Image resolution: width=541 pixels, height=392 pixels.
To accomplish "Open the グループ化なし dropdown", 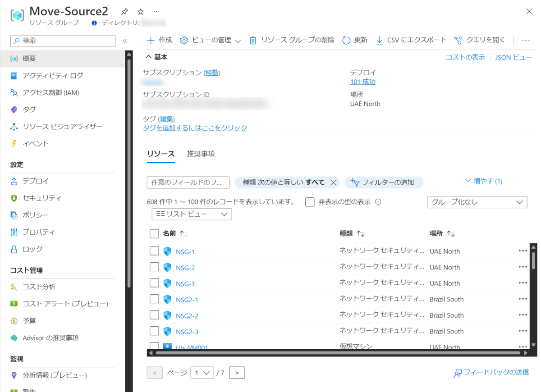I will 477,202.
